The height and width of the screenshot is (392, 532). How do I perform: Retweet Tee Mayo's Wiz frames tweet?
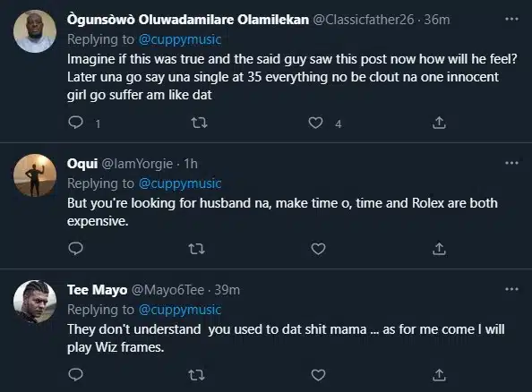(x=197, y=375)
